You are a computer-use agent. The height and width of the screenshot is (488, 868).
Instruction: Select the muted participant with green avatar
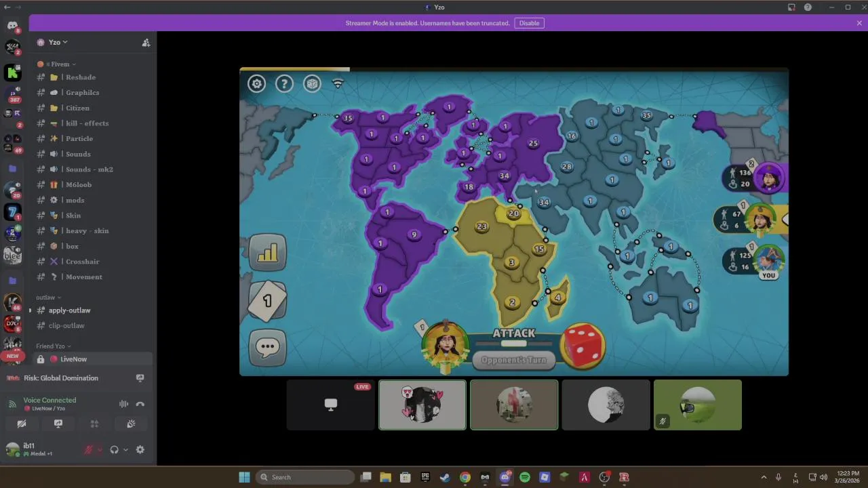(x=698, y=405)
